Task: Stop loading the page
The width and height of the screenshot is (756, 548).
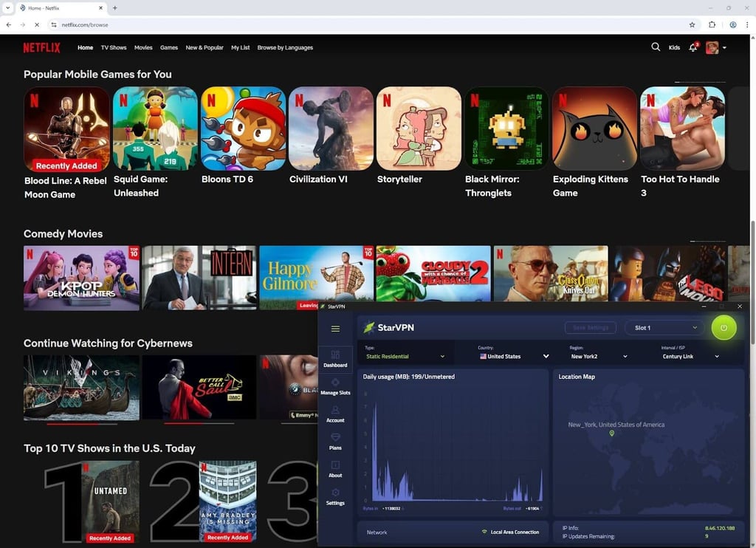Action: 37,24
